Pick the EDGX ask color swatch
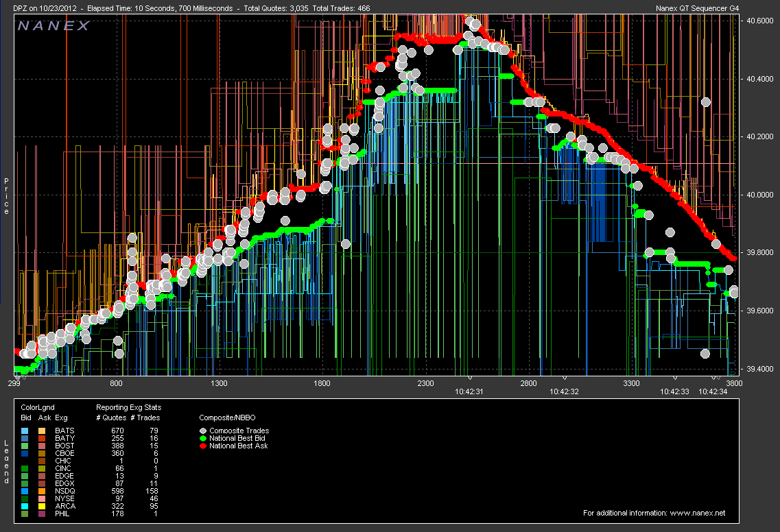Viewport: 780px width, 532px height. click(42, 483)
